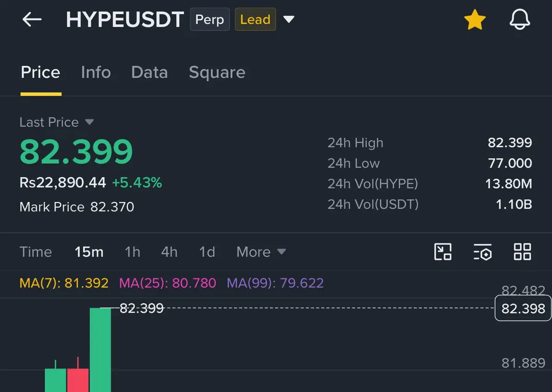Tap the 24h High value 82.399

[x=510, y=143]
